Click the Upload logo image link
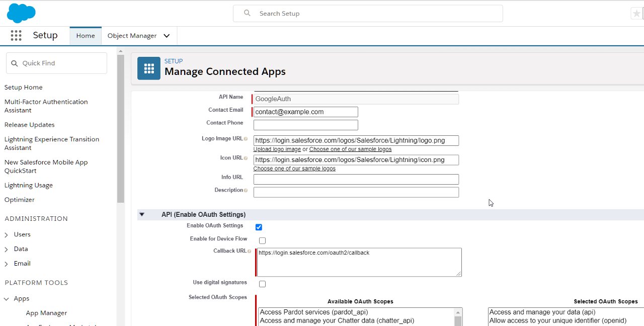 277,149
